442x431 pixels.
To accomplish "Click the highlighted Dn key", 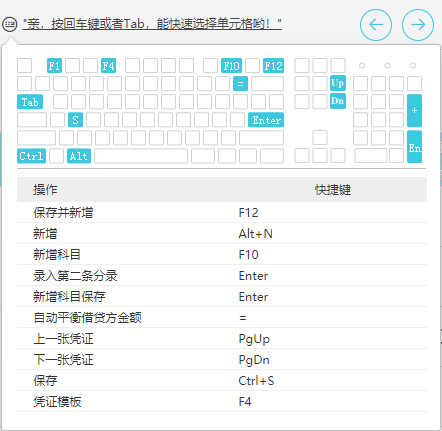I will coord(338,101).
